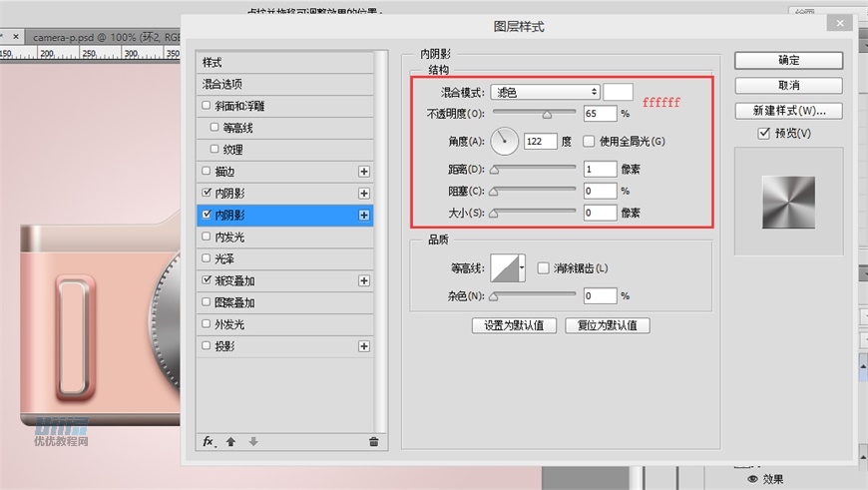This screenshot has width=868, height=490.
Task: Click 距离 value field showing 1
Action: tap(600, 169)
